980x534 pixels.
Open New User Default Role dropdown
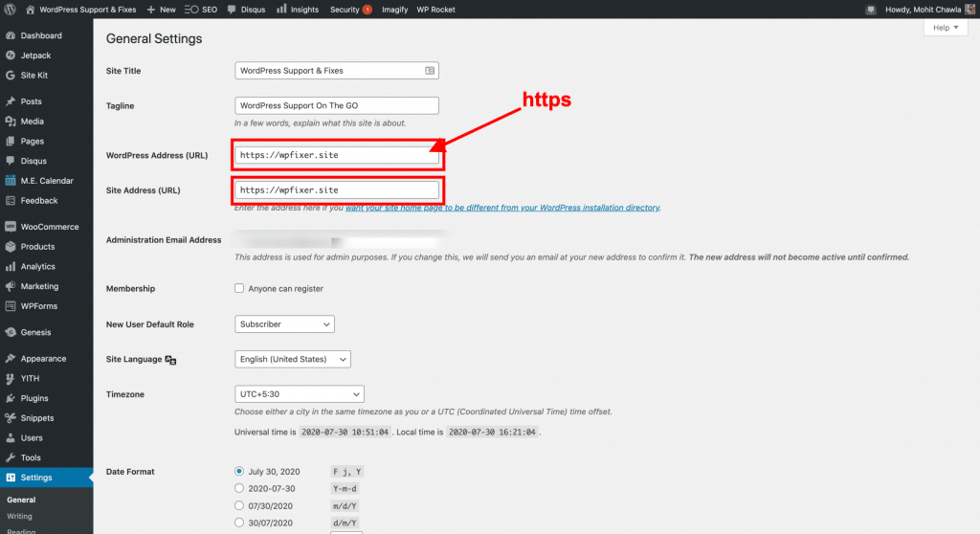(x=284, y=323)
